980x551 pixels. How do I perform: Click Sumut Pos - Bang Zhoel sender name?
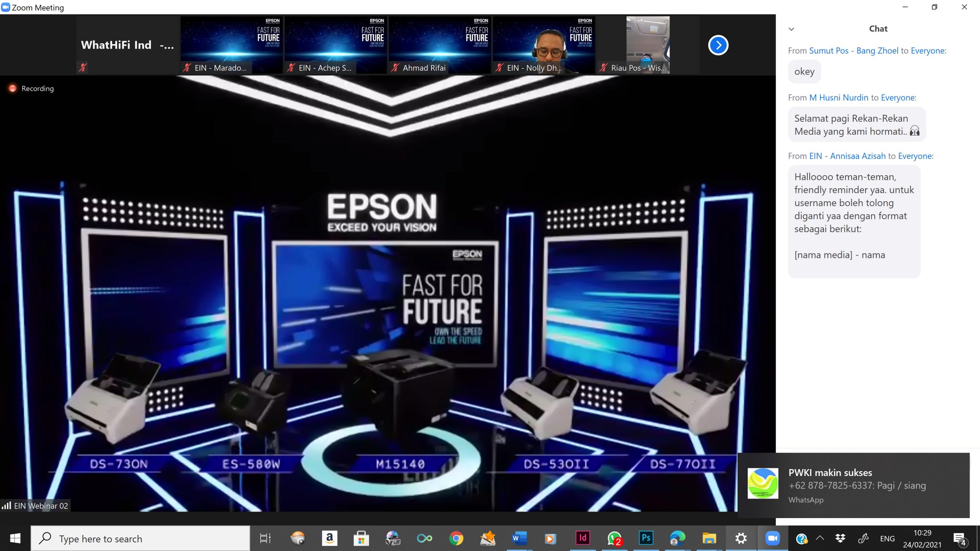[x=853, y=51]
